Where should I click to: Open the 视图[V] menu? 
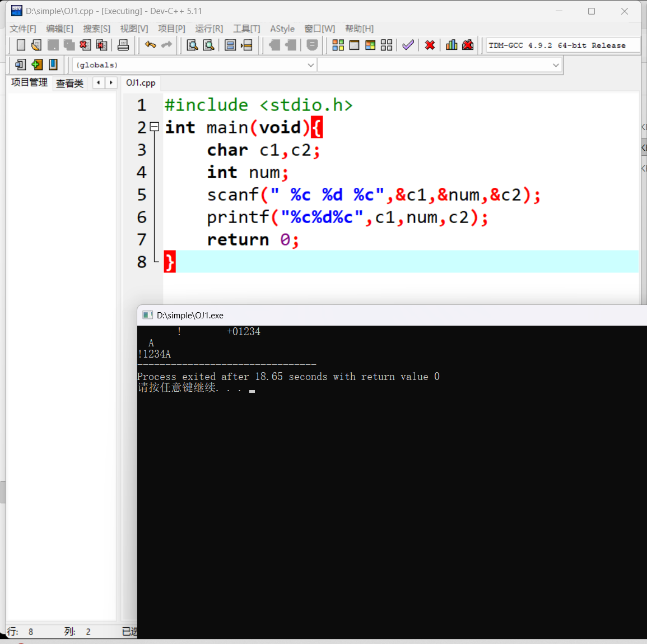pyautogui.click(x=134, y=29)
